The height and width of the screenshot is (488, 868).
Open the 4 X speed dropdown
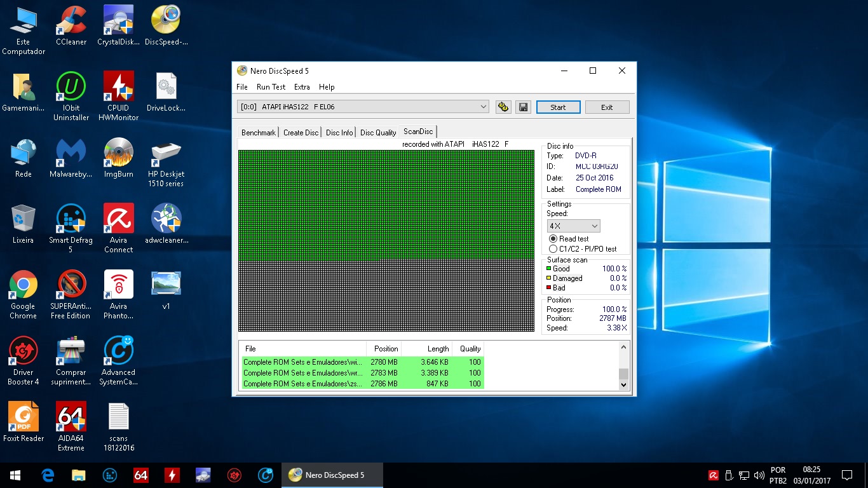(x=573, y=226)
